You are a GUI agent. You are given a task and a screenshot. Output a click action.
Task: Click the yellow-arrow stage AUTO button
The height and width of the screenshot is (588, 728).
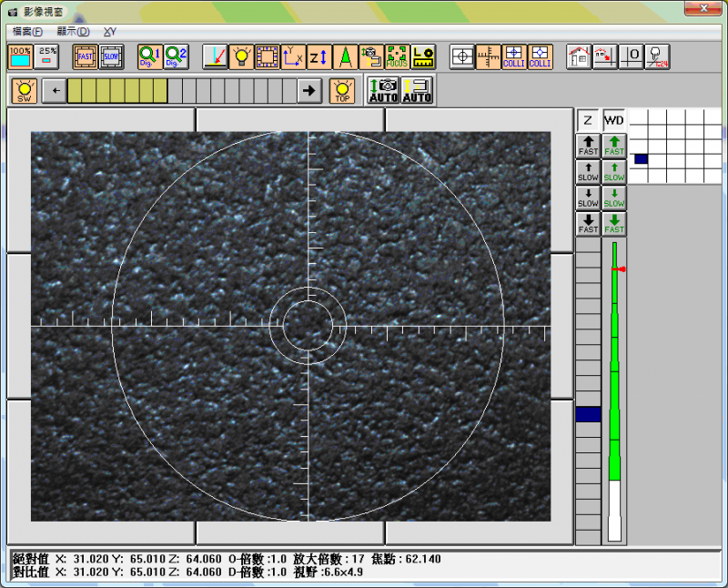coord(417,91)
